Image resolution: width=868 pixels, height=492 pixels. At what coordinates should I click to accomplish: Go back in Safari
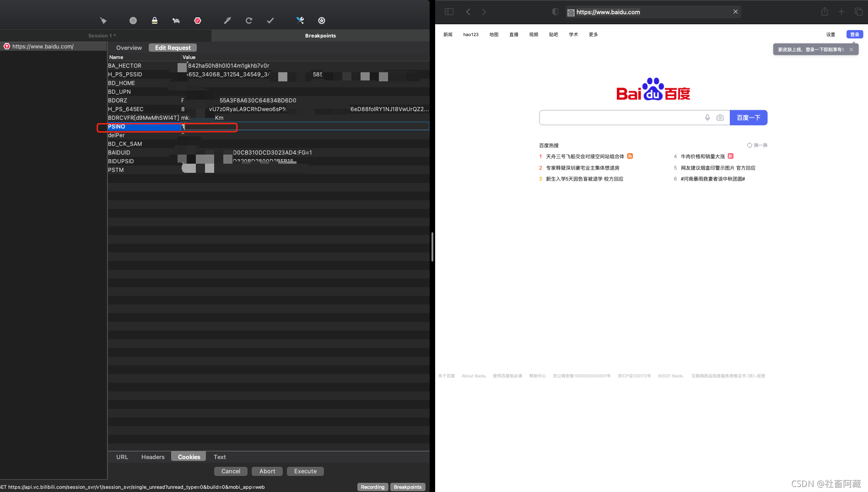[468, 12]
